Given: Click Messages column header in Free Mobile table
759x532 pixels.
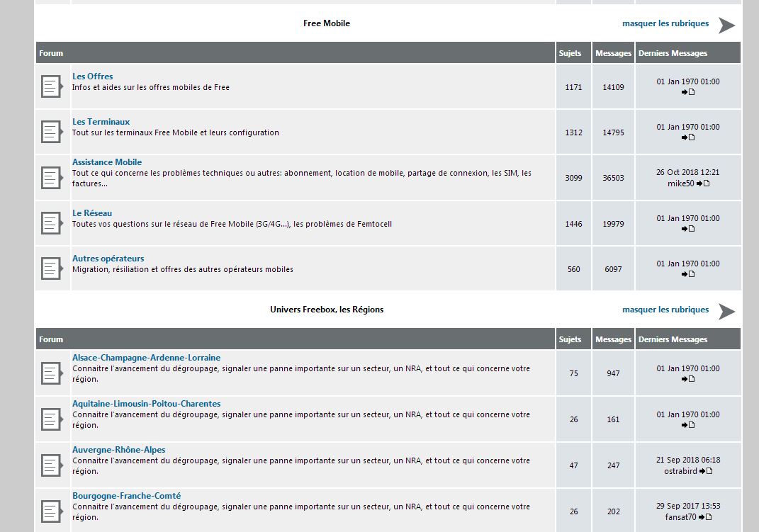Looking at the screenshot, I should (x=613, y=53).
